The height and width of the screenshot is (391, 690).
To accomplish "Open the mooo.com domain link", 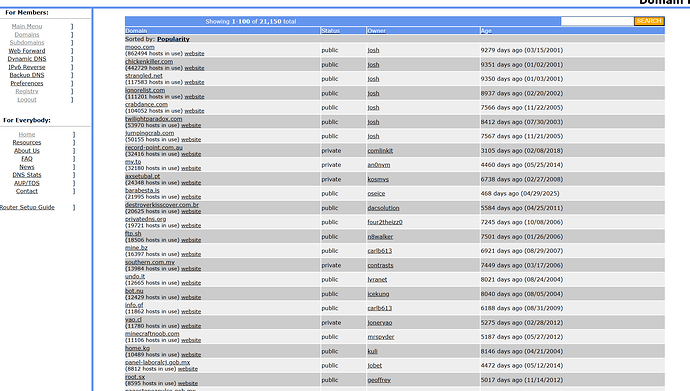I will tap(140, 47).
